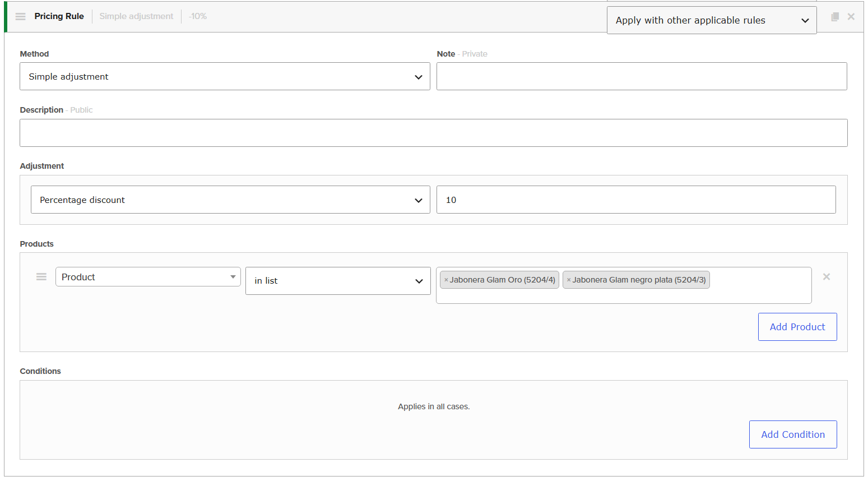
Task: Open the Apply with other applicable rules dropdown
Action: [x=712, y=20]
